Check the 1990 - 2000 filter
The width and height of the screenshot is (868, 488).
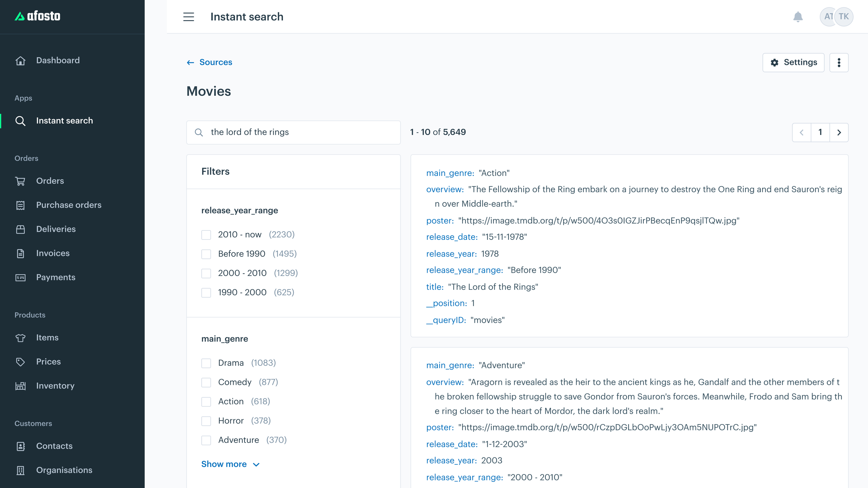pyautogui.click(x=206, y=293)
